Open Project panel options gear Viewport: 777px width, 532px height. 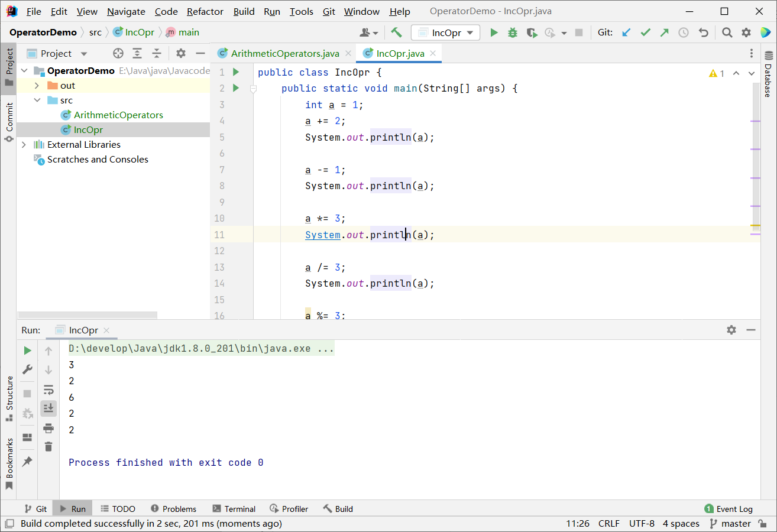pos(181,53)
